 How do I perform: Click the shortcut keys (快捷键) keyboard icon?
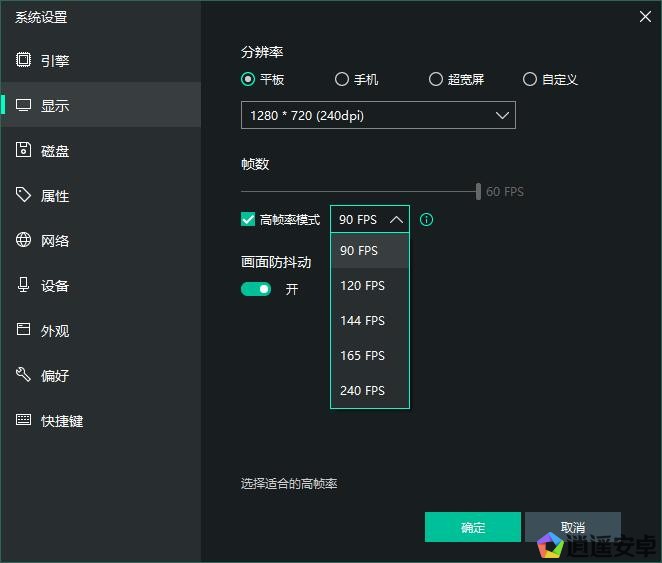point(23,420)
